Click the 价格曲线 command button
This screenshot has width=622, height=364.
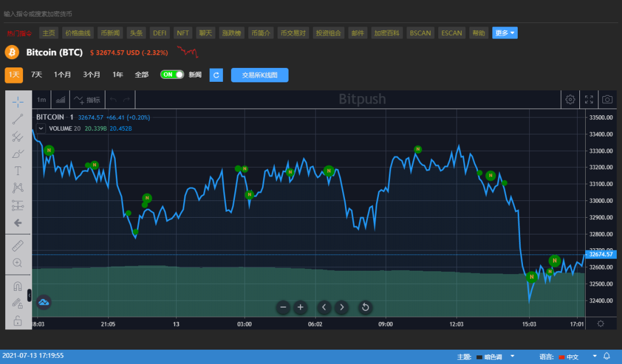(78, 33)
